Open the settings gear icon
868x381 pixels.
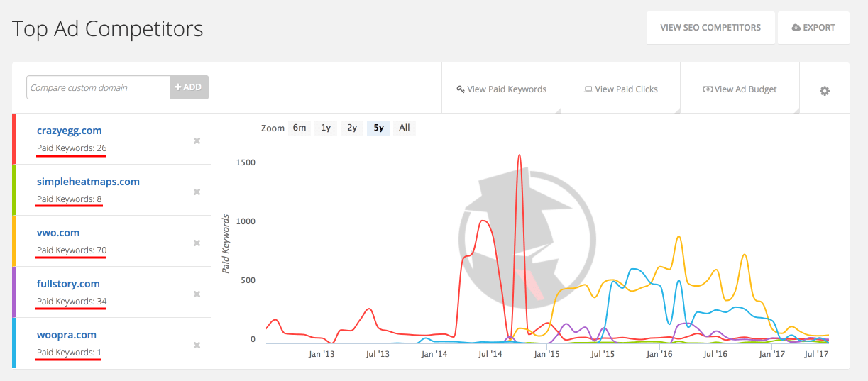click(824, 91)
